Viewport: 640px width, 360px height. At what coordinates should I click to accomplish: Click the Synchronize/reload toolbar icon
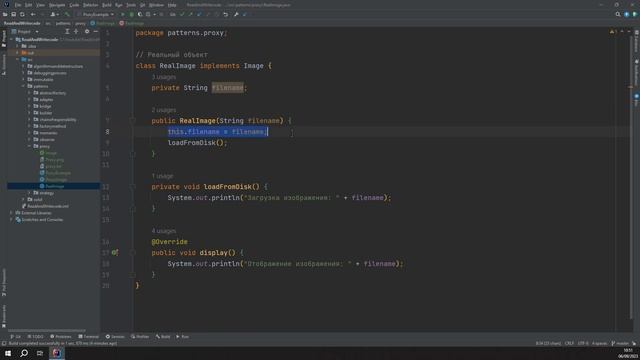[x=22, y=14]
